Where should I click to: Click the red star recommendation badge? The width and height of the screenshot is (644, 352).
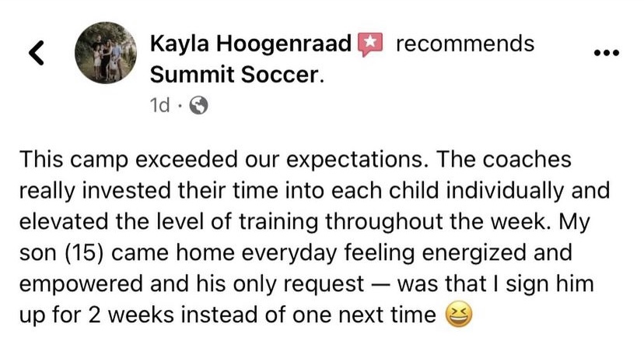click(371, 44)
